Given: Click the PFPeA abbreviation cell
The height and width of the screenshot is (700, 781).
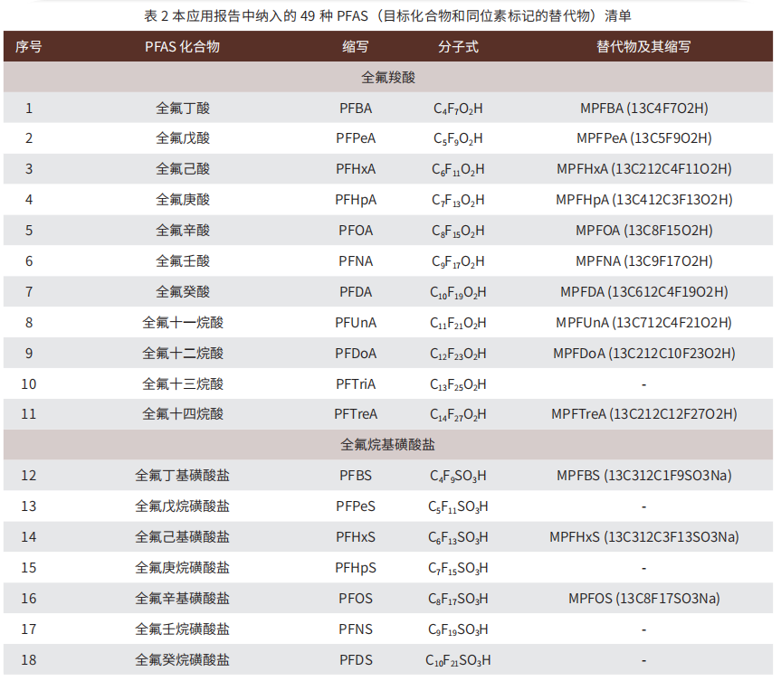Looking at the screenshot, I should pyautogui.click(x=355, y=138).
